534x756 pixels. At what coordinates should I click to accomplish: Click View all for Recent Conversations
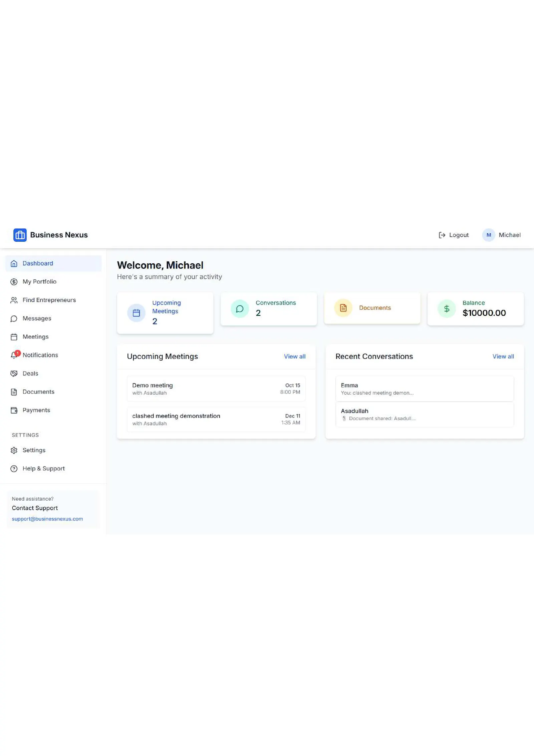click(503, 356)
